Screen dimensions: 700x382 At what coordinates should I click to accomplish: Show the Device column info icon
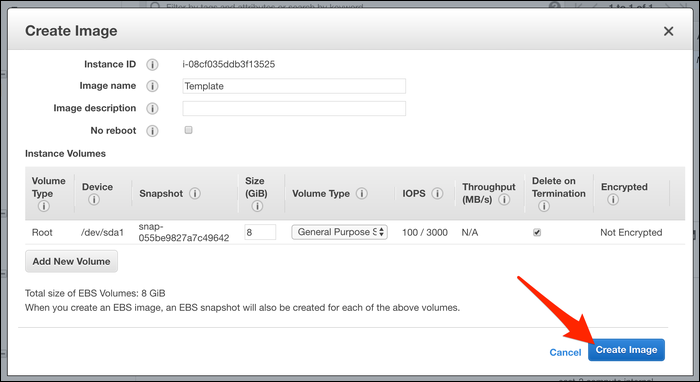94,199
